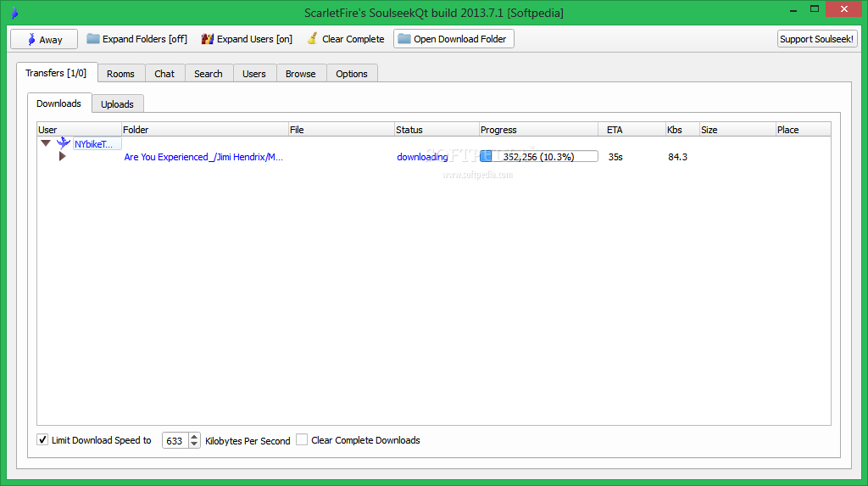Sort by Progress column header
Screen dimensions: 868x486
[x=538, y=130]
